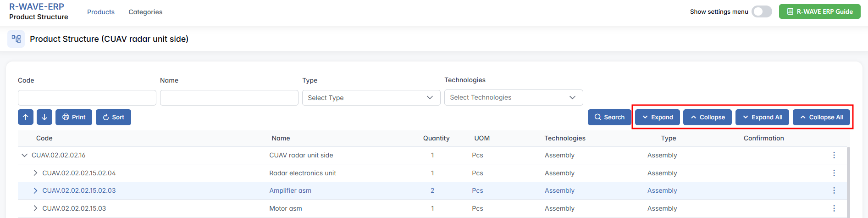This screenshot has height=218, width=868.
Task: Open the three-dot menu for Motor asm
Action: pyautogui.click(x=834, y=208)
